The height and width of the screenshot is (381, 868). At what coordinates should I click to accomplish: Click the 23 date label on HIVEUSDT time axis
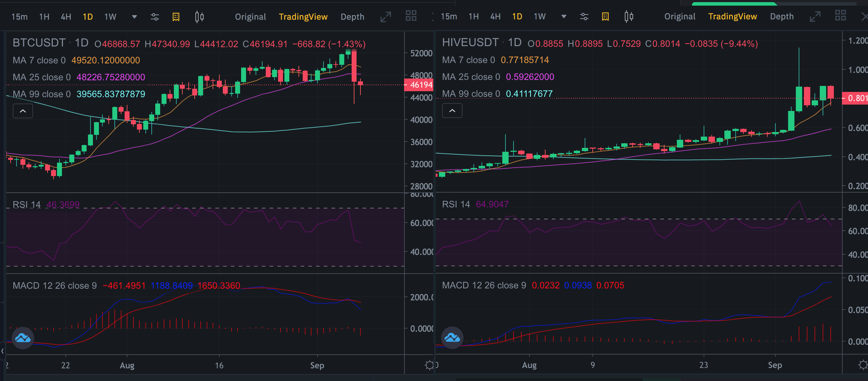(x=704, y=365)
